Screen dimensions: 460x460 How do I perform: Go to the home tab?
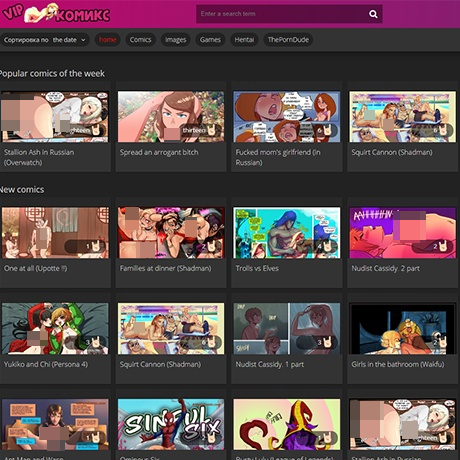107,40
